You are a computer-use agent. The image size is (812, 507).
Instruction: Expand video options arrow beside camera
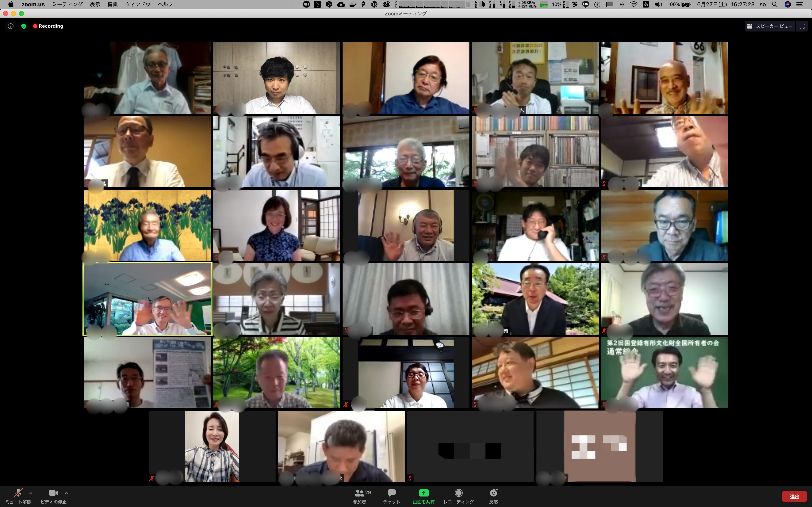66,493
